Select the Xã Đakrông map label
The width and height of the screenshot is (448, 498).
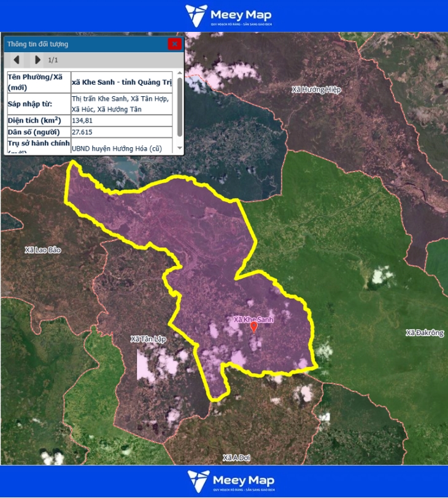[x=424, y=333]
